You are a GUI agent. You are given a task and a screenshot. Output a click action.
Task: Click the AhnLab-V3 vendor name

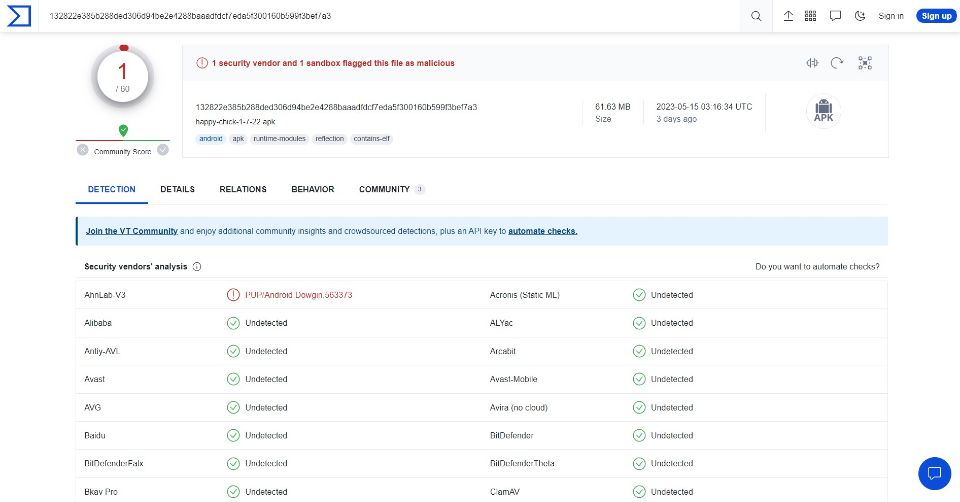point(105,295)
